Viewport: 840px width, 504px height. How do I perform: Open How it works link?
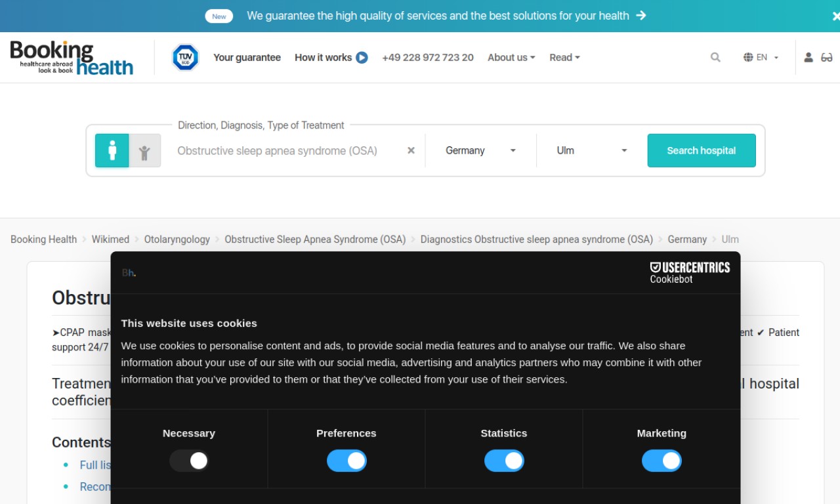click(323, 58)
